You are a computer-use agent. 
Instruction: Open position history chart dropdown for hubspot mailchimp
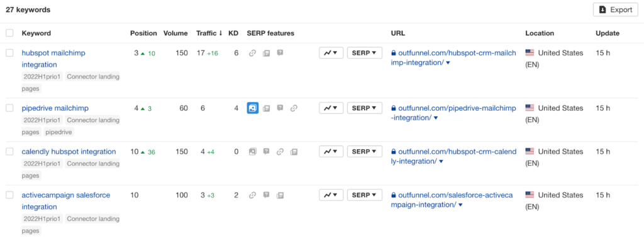(331, 53)
